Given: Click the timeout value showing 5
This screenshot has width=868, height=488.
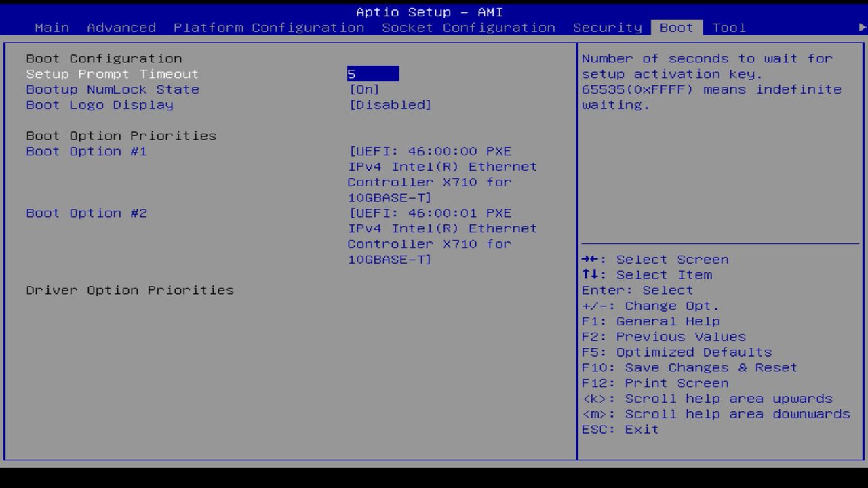Looking at the screenshot, I should pyautogui.click(x=373, y=74).
